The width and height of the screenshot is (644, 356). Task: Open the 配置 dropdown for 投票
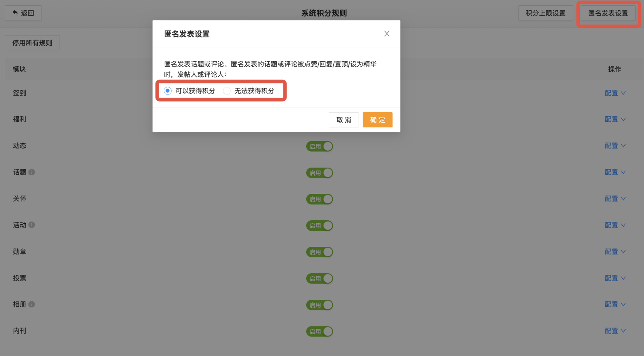(615, 278)
